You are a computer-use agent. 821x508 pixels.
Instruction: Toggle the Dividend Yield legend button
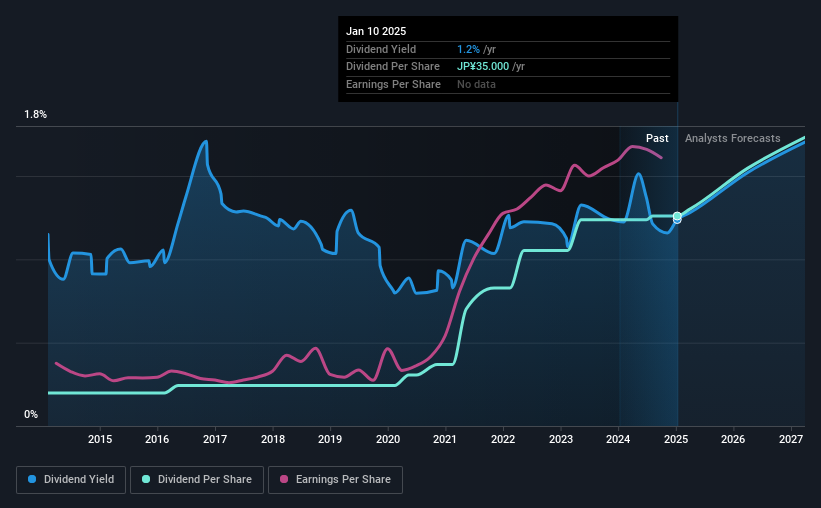click(x=71, y=480)
